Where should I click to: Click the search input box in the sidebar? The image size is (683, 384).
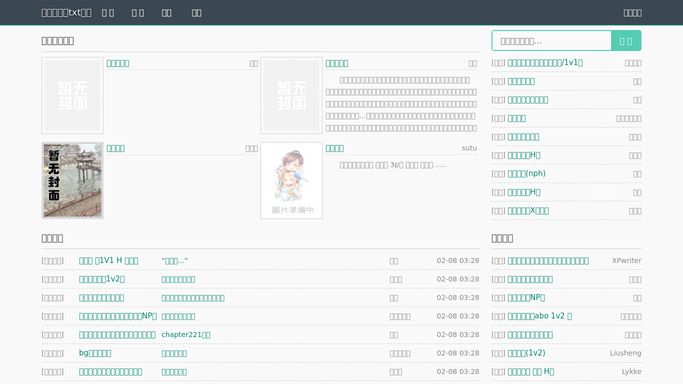551,41
